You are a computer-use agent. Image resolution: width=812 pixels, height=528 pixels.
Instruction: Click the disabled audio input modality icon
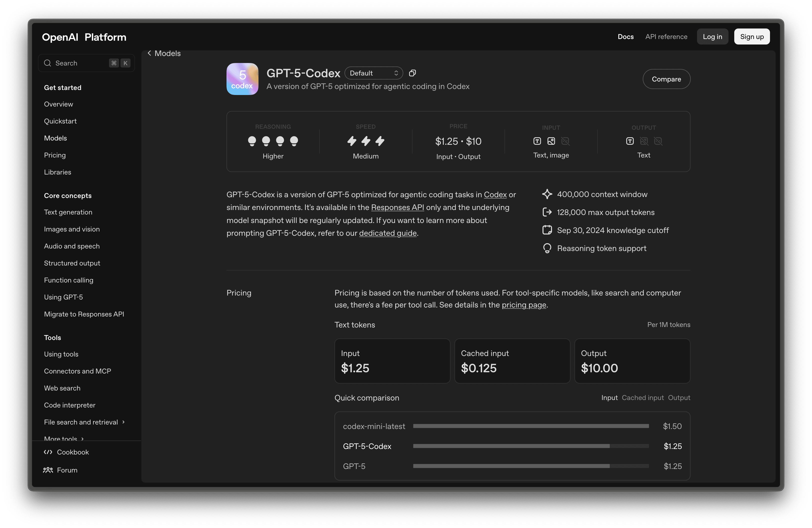(565, 141)
